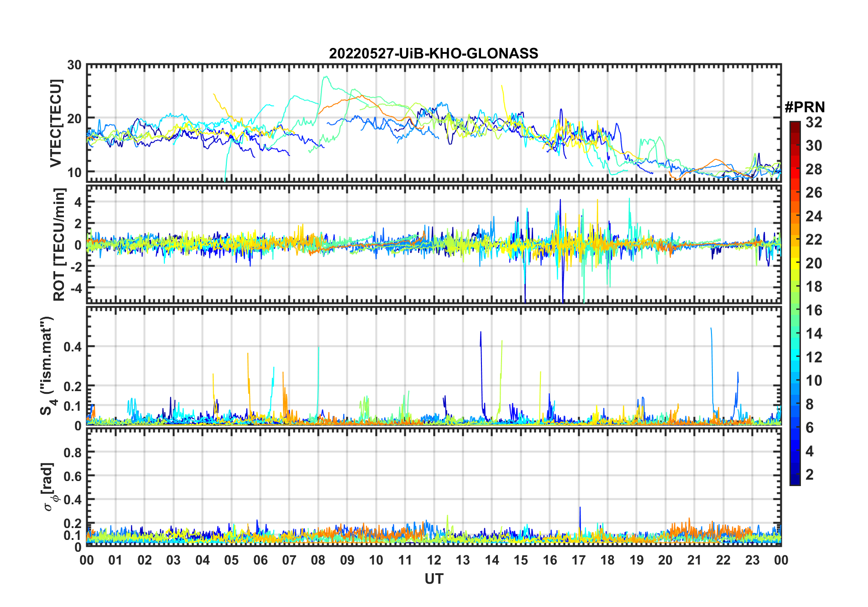
Task: Select the 0.2 tick on the S4 axis
Action: pyautogui.click(x=73, y=386)
